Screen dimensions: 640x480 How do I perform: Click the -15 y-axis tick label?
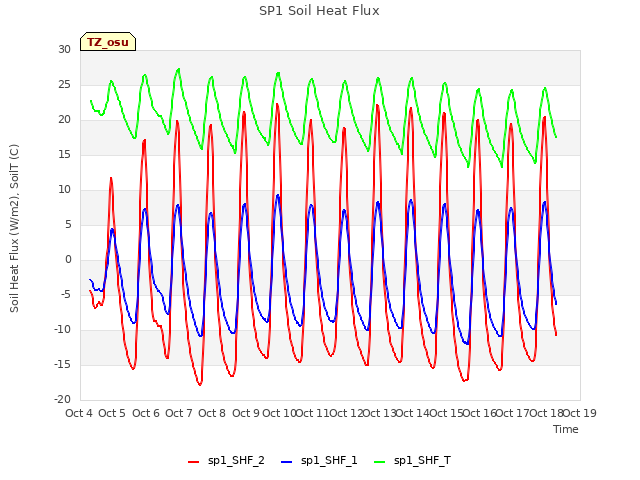[x=62, y=364]
